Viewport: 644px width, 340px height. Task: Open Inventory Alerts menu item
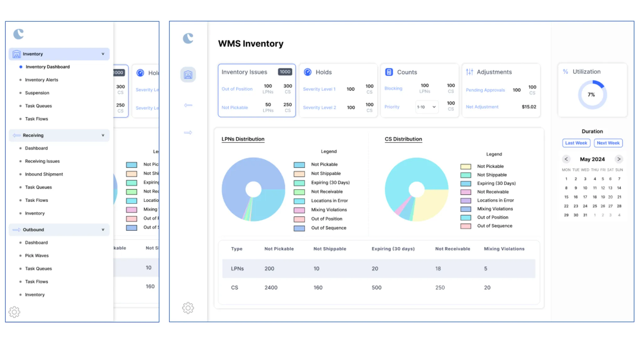point(41,80)
